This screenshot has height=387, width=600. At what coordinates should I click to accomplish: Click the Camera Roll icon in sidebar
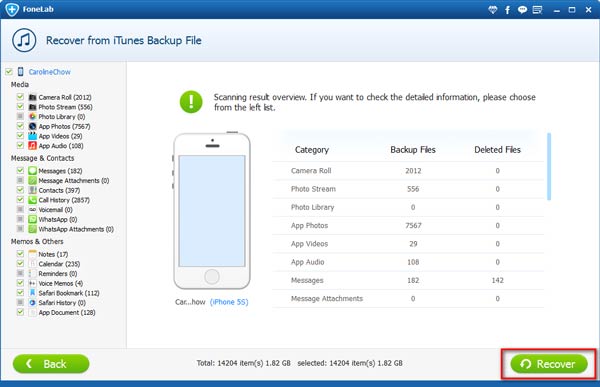pos(33,97)
